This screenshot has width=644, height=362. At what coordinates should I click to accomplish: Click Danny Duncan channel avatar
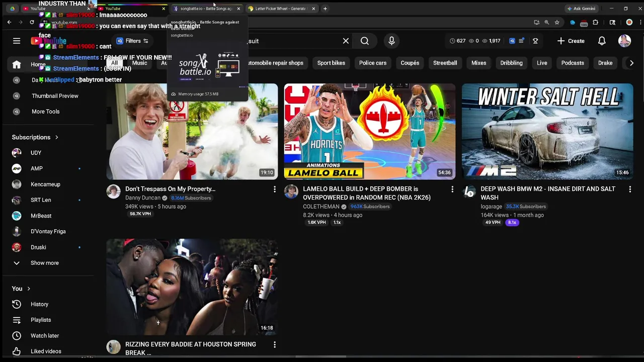(114, 192)
